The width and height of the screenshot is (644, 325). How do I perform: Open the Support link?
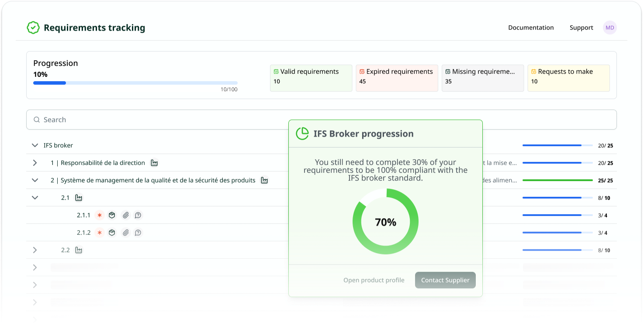[x=581, y=27]
